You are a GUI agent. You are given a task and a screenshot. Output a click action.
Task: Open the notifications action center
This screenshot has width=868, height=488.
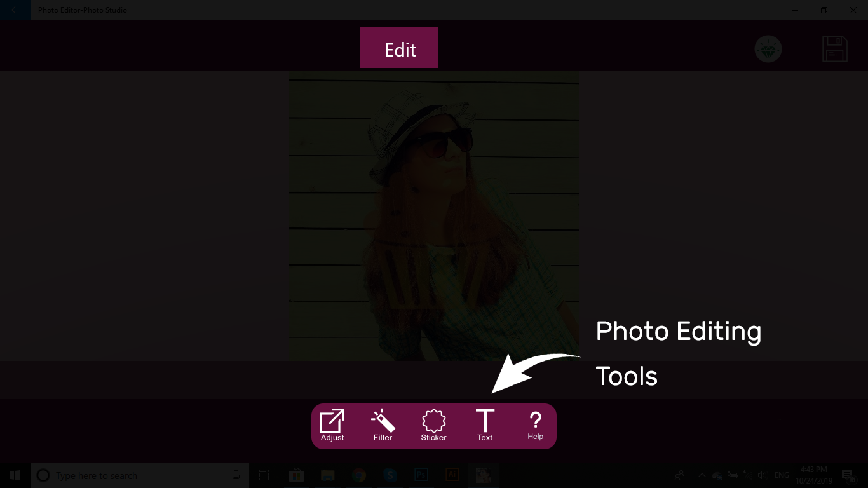[x=848, y=475]
